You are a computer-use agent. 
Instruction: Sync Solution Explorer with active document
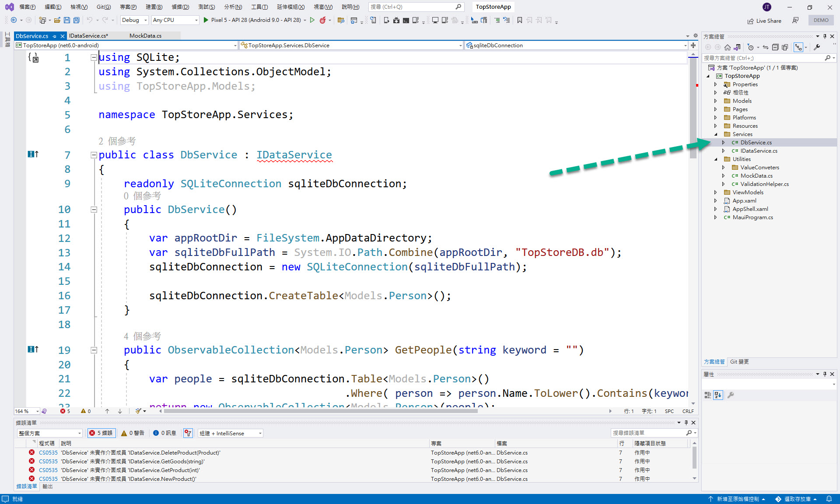(x=765, y=47)
